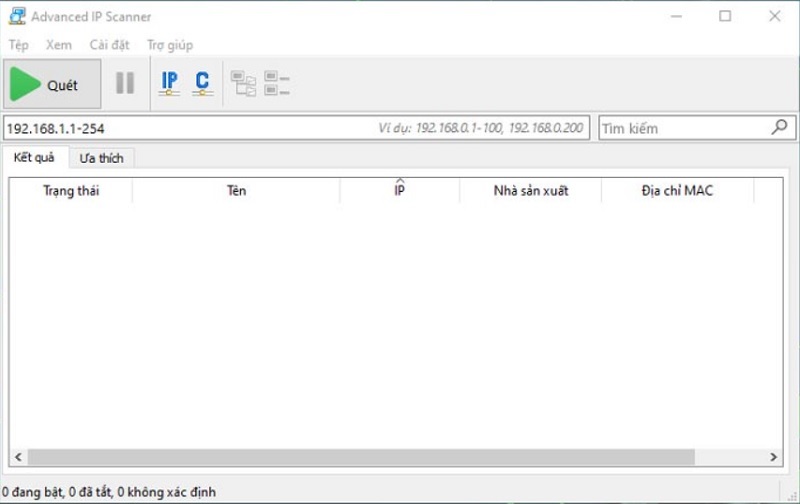Click the expand all tree icon
Viewport: 800px width, 504px height.
[243, 84]
